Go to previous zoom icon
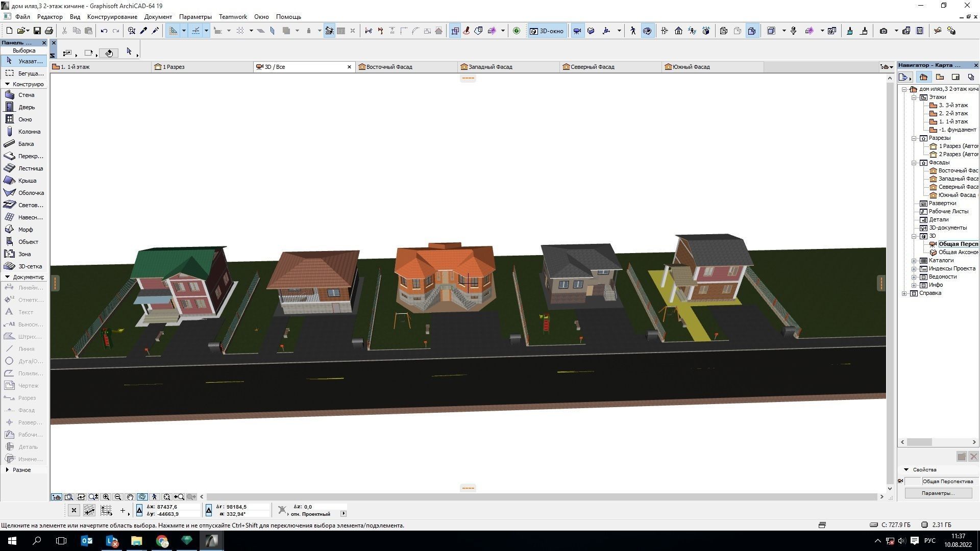Image resolution: width=980 pixels, height=551 pixels. 179,497
